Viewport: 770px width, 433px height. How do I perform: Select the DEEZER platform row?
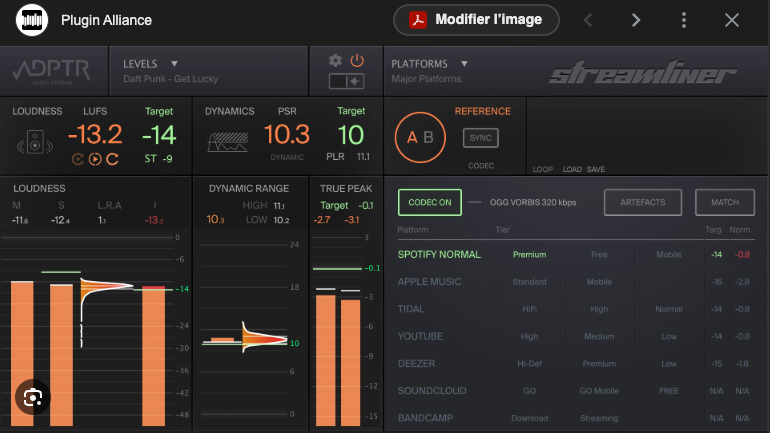click(416, 364)
